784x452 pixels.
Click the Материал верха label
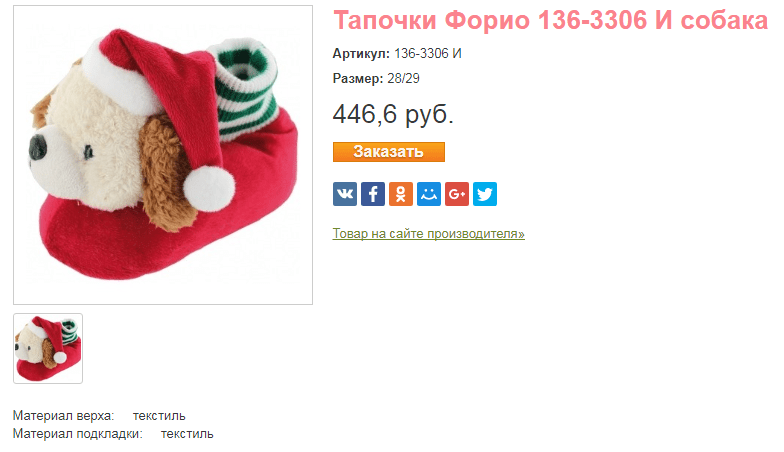click(x=64, y=416)
